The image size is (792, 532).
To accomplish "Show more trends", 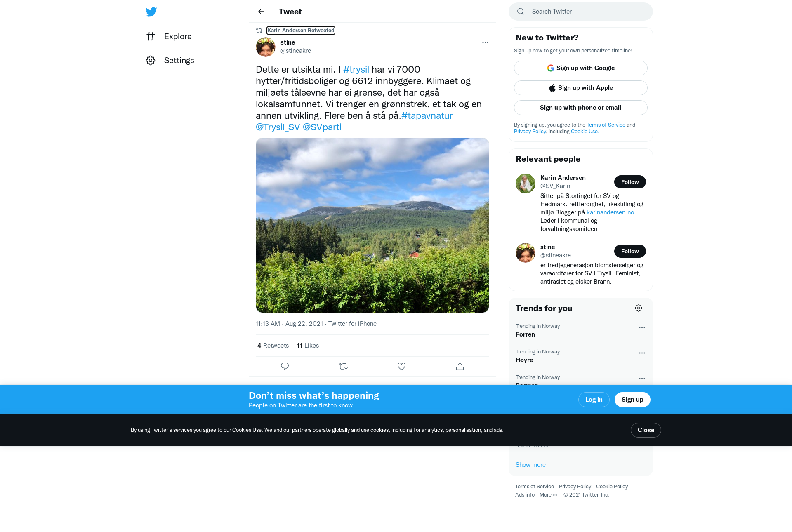I will pyautogui.click(x=530, y=465).
